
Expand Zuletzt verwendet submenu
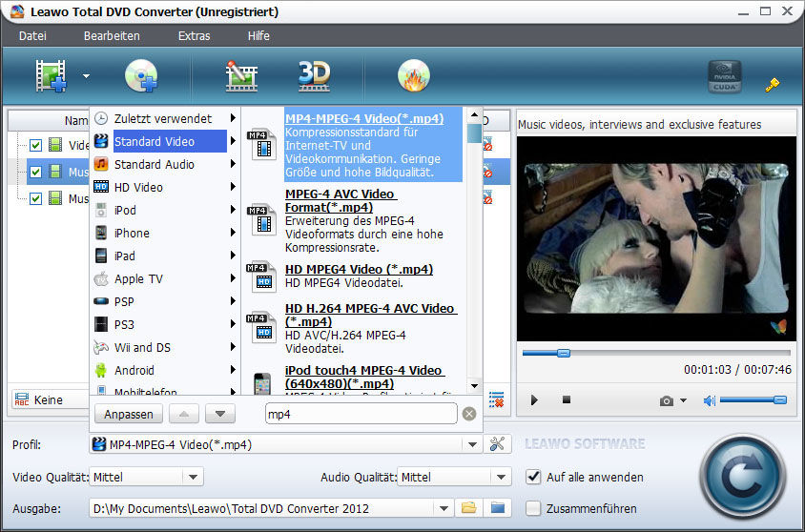pos(233,118)
